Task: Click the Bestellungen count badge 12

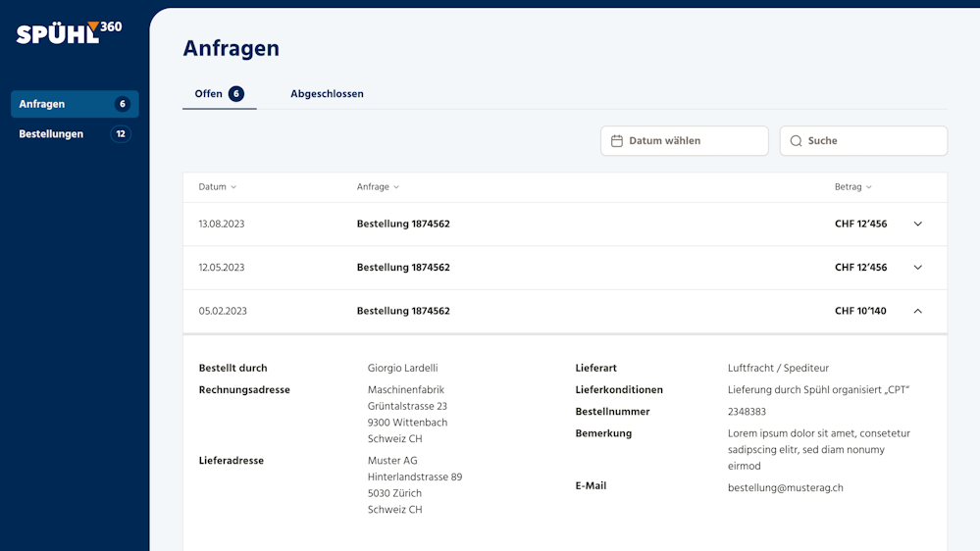Action: pos(121,133)
